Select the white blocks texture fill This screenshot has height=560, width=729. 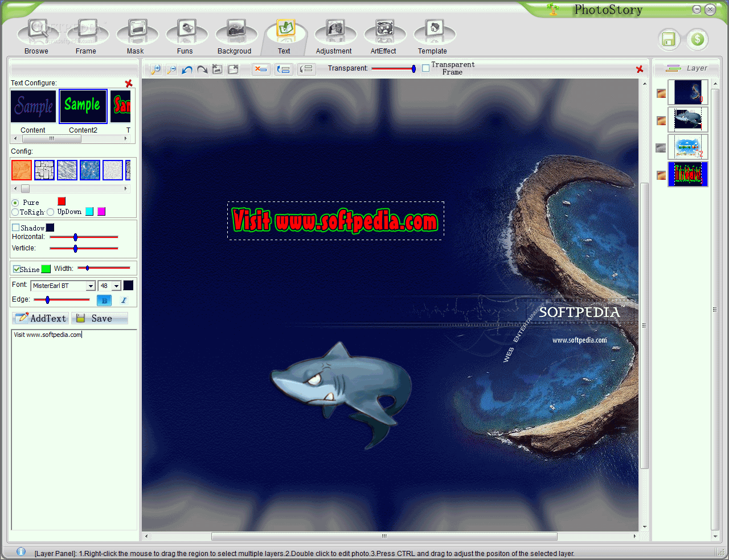tap(44, 170)
